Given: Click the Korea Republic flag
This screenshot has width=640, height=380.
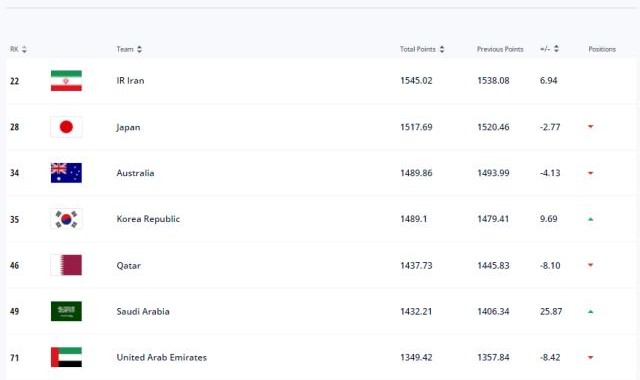Looking at the screenshot, I should coord(66,219).
